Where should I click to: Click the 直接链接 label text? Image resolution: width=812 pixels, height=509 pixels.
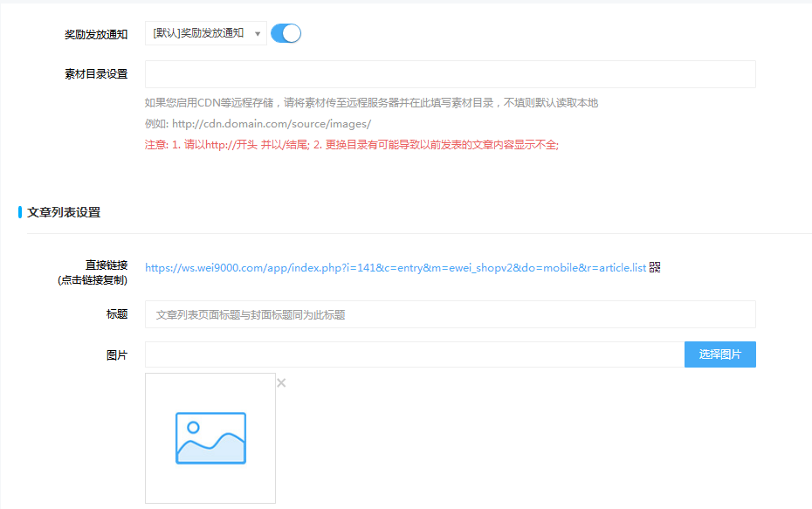click(107, 265)
